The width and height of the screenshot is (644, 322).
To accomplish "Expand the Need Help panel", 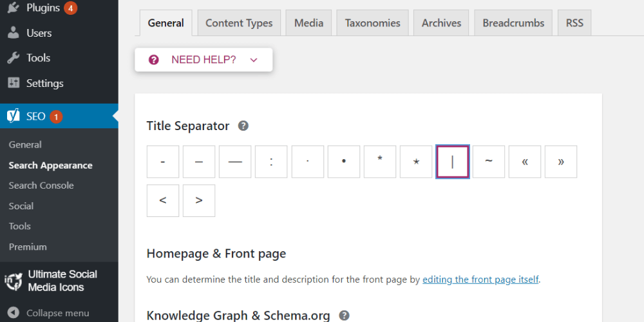I will [204, 60].
